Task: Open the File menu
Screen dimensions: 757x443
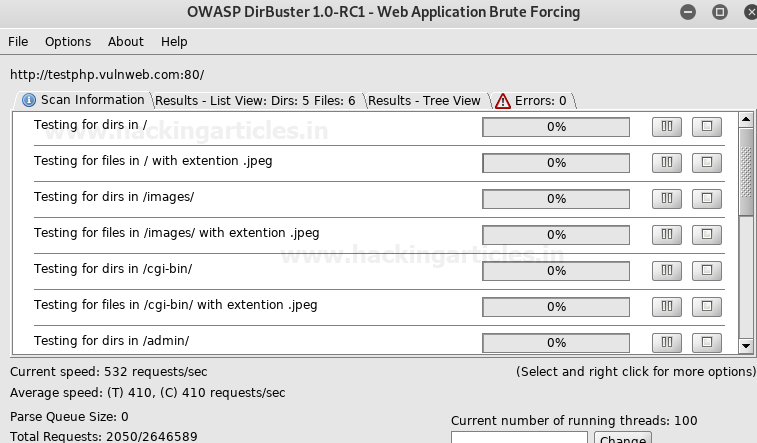Action: (18, 42)
